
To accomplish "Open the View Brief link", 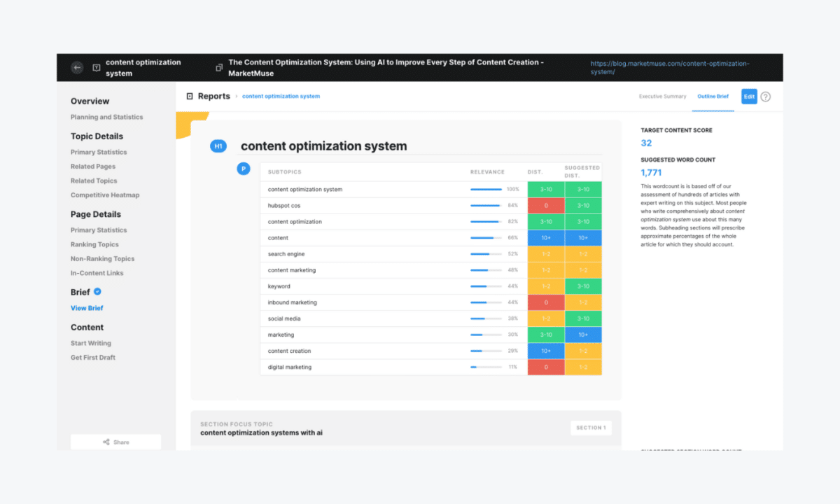I will (87, 308).
